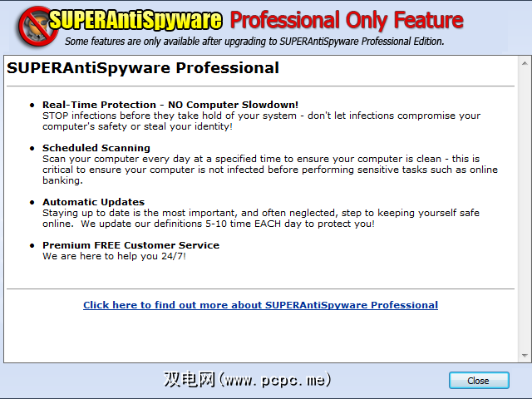Click the SUPERAntiSpyware Professional page heading
The height and width of the screenshot is (399, 532).
pos(143,68)
